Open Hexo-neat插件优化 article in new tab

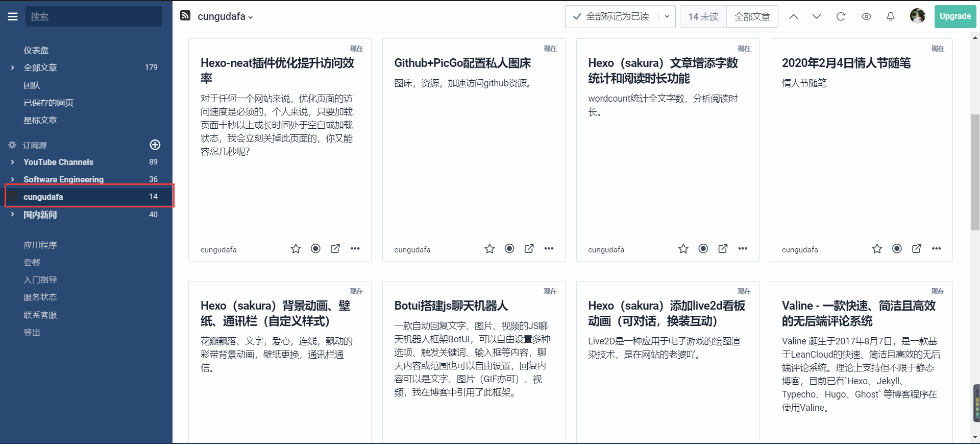(335, 248)
